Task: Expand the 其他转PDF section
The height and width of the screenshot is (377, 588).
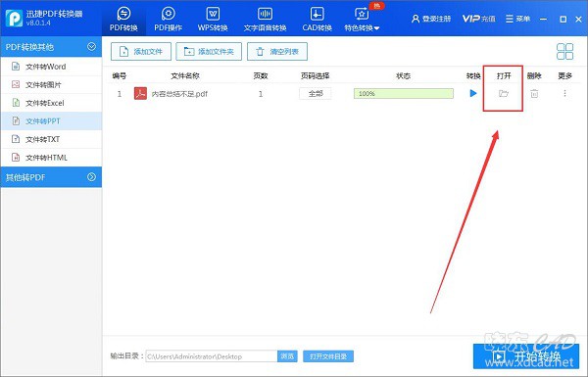Action: [91, 177]
